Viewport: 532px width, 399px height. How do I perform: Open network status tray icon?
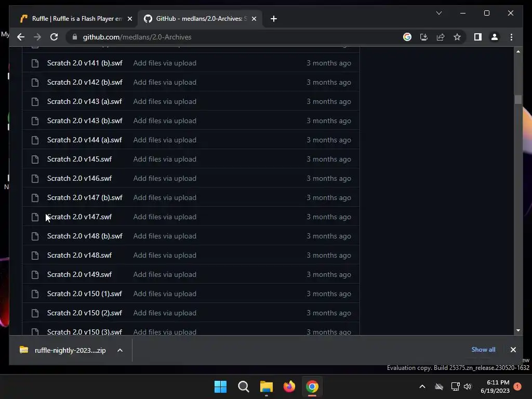pos(455,387)
